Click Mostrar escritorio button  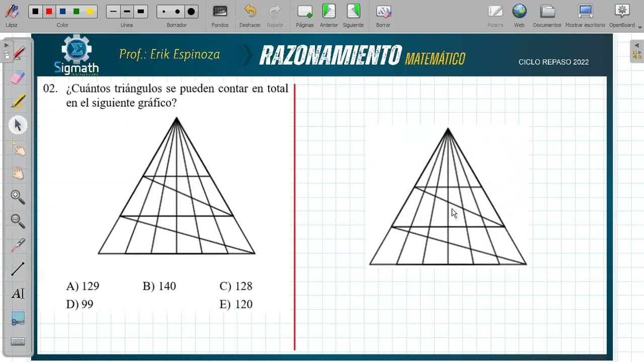[x=585, y=15]
